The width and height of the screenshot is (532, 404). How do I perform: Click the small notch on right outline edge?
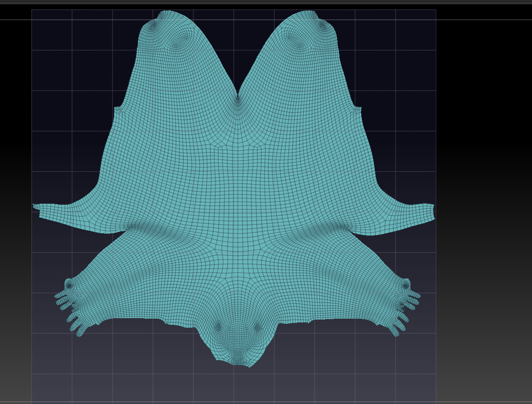(358, 108)
